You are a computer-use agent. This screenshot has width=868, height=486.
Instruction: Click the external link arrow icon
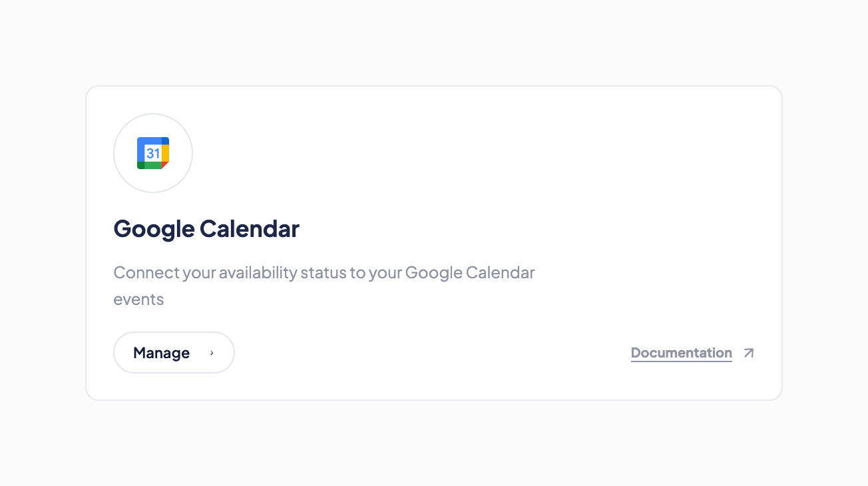click(x=749, y=353)
